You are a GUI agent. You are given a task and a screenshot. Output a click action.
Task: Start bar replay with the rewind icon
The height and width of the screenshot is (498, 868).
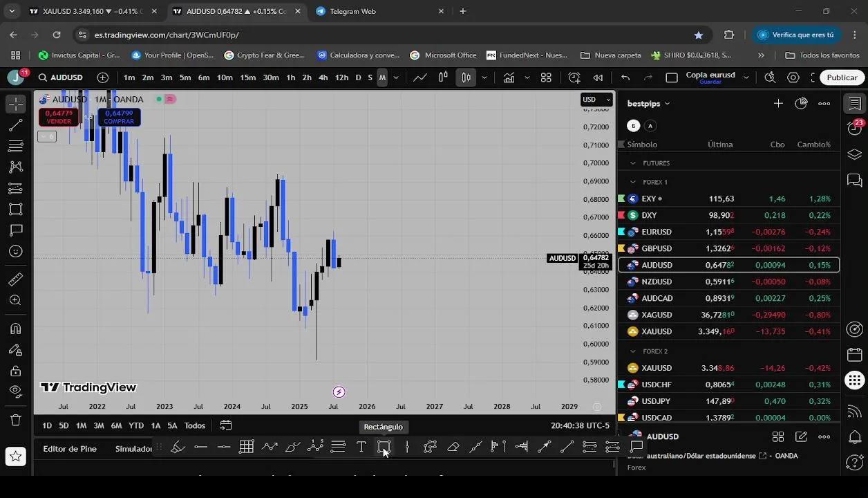(598, 77)
